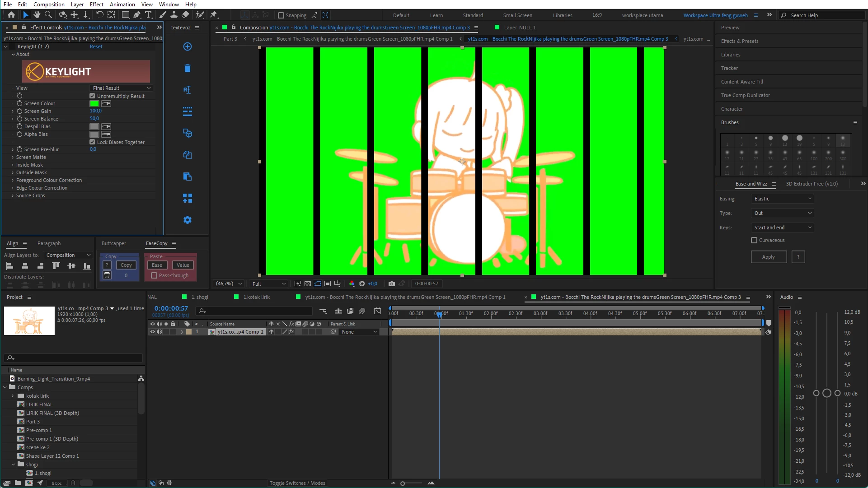Open the Keys dropdown showing Start and end
This screenshot has height=488, width=868.
(x=782, y=228)
